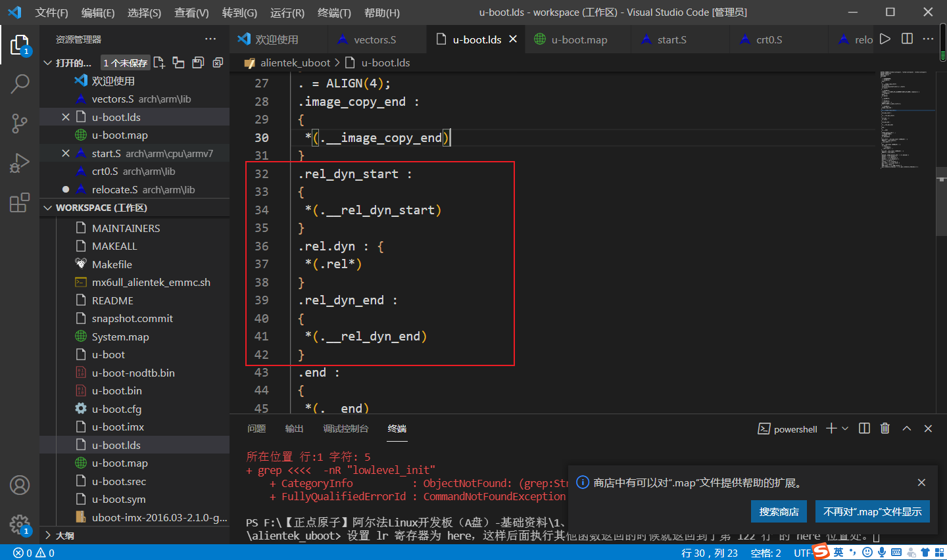Click line and column indicator 行 30, 列 23

pos(710,553)
